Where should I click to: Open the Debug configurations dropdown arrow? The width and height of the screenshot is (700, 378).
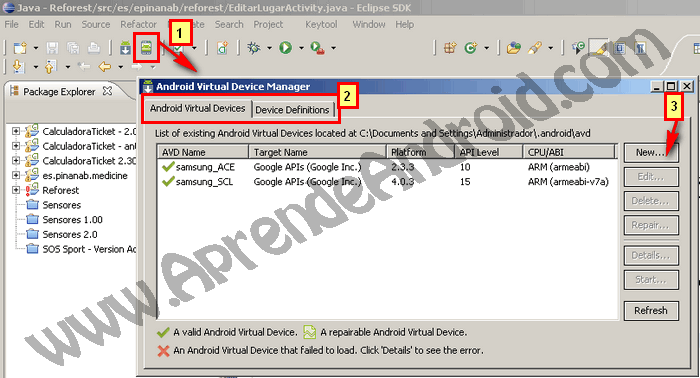tap(269, 48)
